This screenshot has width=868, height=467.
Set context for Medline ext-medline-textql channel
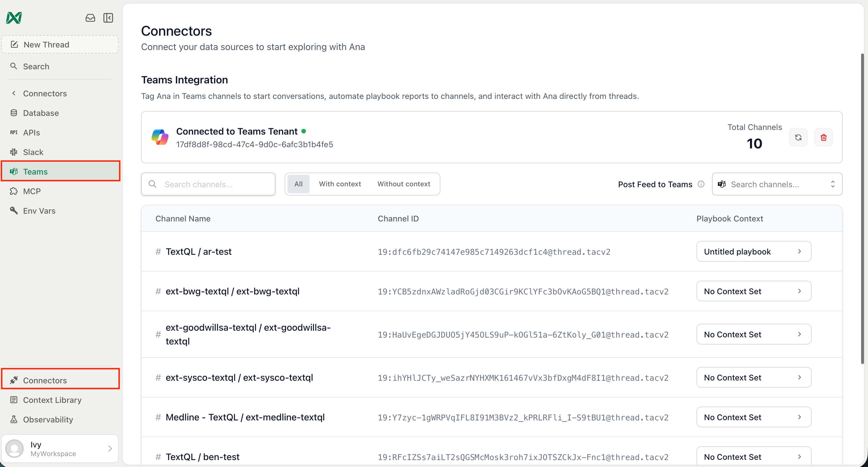753,417
